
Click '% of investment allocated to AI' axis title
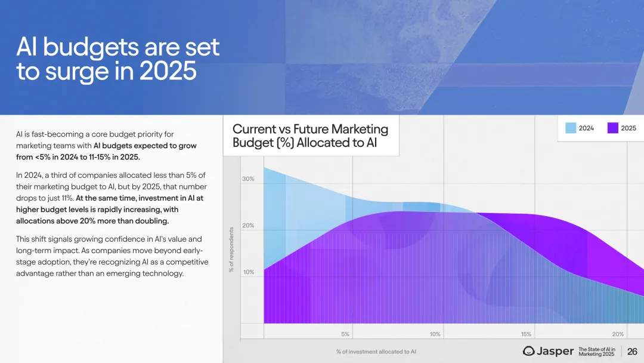point(376,352)
